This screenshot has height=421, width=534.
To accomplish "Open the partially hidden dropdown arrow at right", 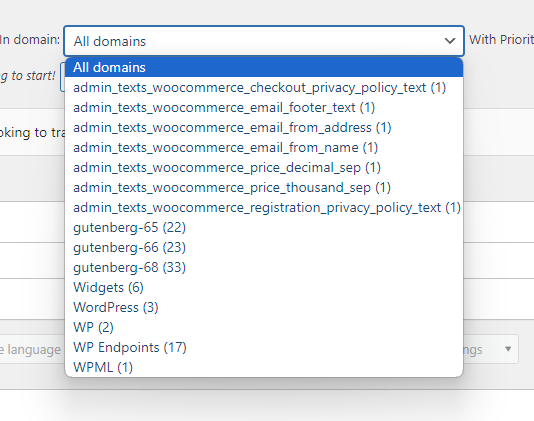I will tap(508, 349).
